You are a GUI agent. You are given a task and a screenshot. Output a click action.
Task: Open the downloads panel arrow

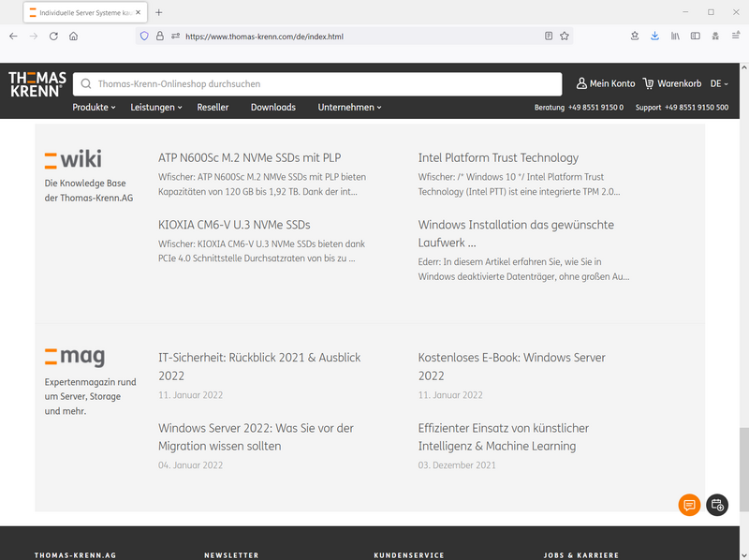(x=654, y=36)
